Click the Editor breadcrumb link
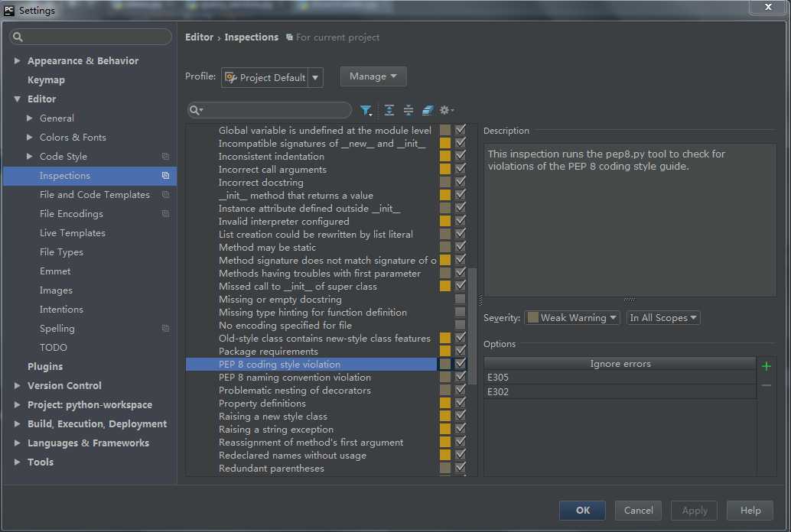Image resolution: width=791 pixels, height=532 pixels. (x=199, y=37)
